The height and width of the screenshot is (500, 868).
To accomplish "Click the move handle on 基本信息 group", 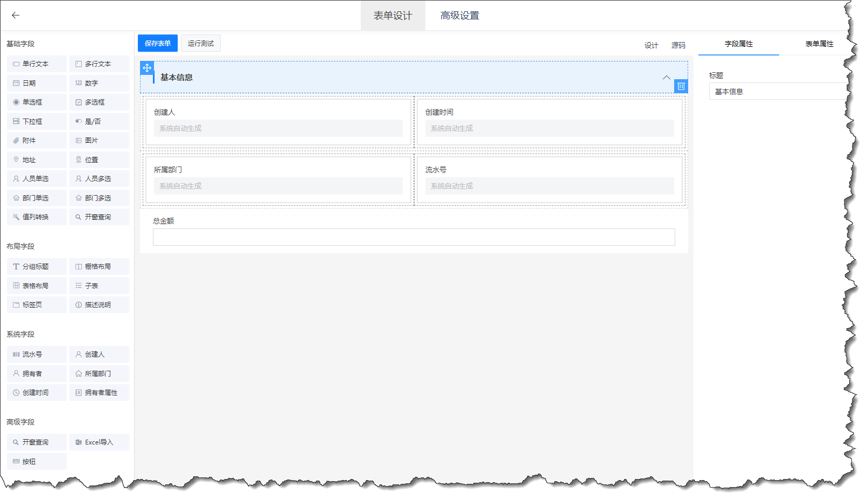I will click(x=147, y=68).
